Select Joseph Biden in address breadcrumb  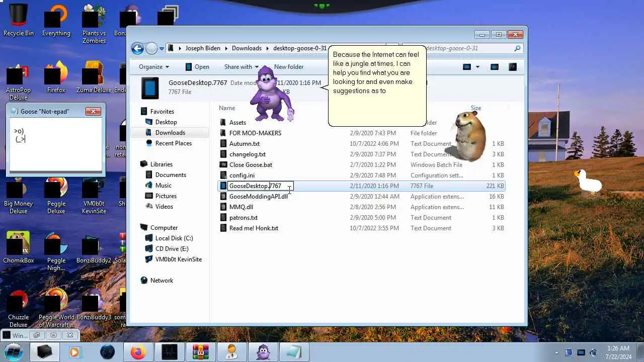click(x=203, y=48)
